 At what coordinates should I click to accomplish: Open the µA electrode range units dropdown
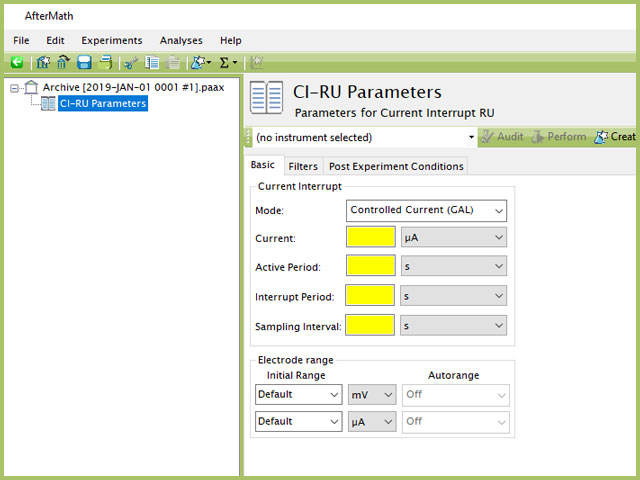[372, 422]
